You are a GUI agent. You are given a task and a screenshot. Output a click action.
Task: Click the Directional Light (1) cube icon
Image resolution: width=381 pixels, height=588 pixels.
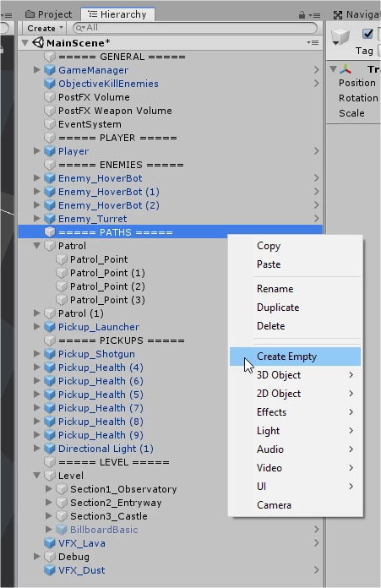tap(50, 448)
